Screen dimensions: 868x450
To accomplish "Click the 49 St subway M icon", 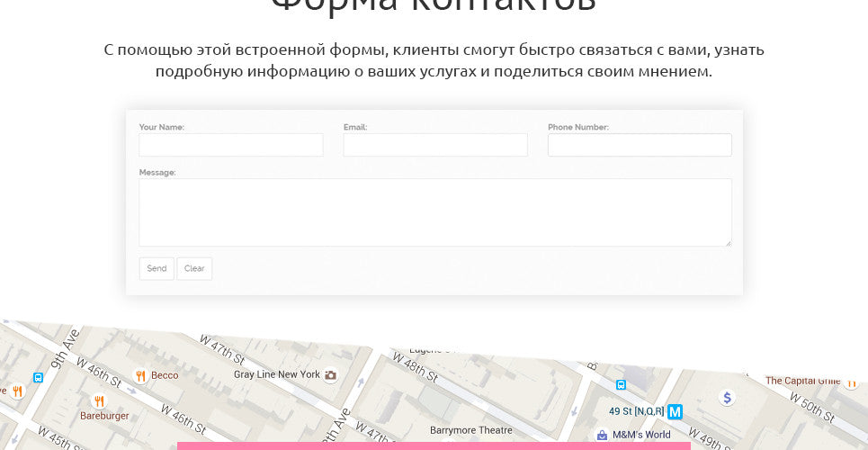I will click(675, 412).
